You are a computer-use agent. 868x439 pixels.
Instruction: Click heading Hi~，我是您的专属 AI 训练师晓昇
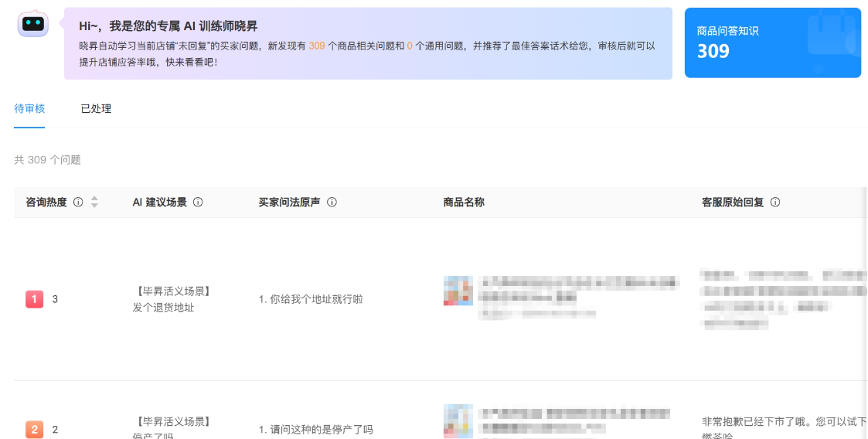point(168,26)
